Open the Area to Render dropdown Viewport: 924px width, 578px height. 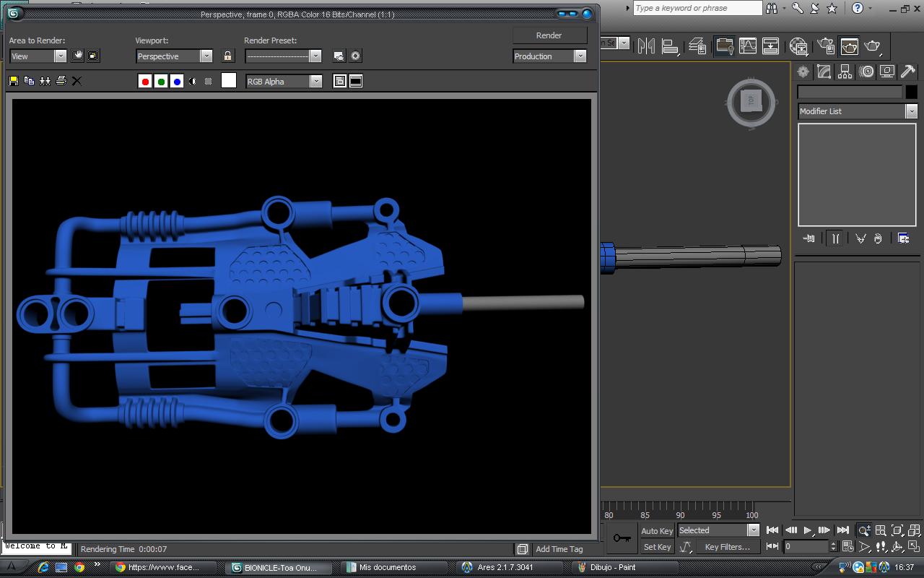point(60,56)
